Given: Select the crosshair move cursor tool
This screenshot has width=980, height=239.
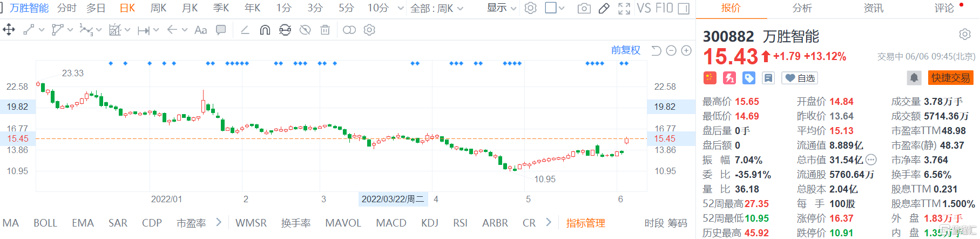Looking at the screenshot, I should 9,30.
